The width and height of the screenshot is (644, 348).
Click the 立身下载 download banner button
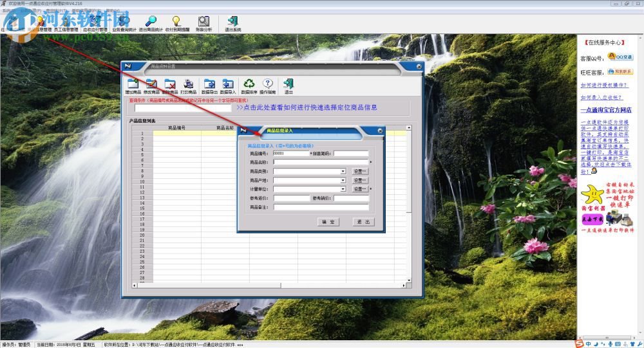[592, 219]
